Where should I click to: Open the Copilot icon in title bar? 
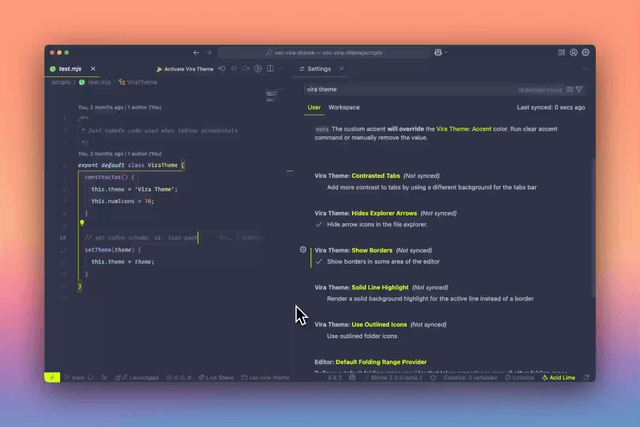coord(438,52)
